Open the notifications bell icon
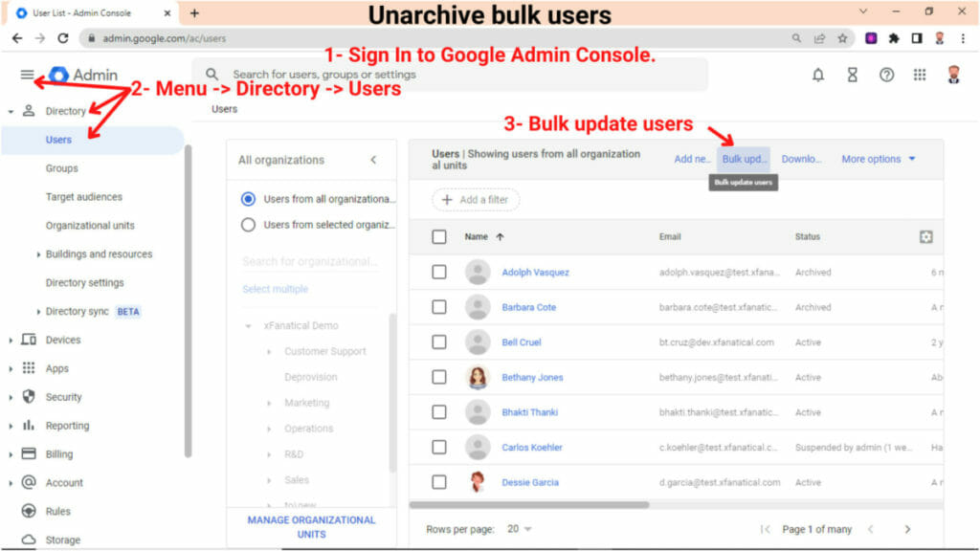 tap(818, 74)
